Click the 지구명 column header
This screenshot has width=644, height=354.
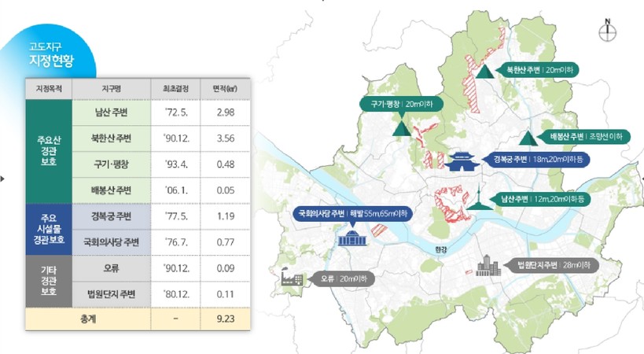point(111,89)
